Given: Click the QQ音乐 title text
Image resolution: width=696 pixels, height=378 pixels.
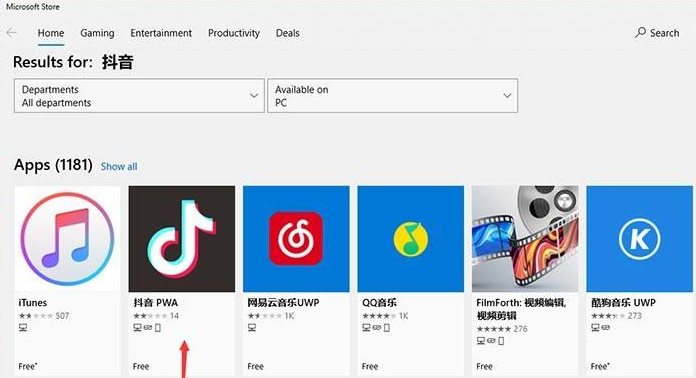Looking at the screenshot, I should pos(379,303).
